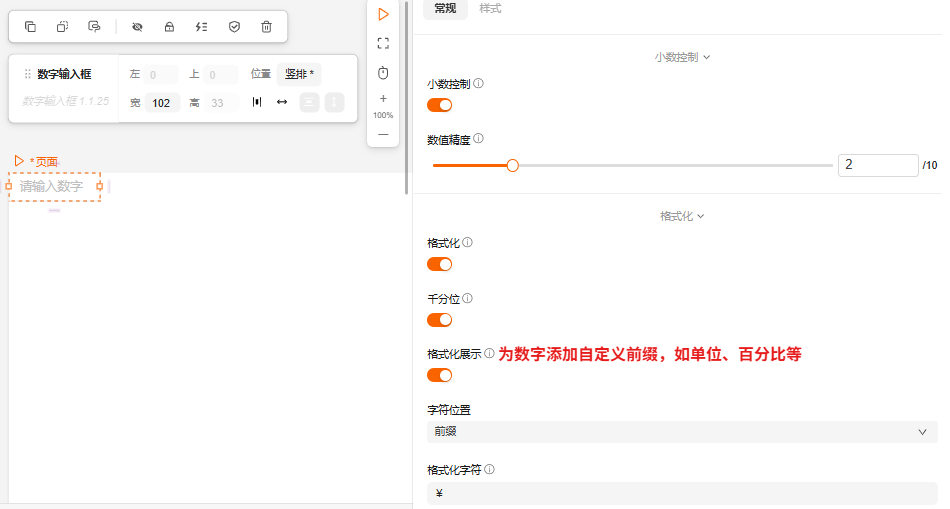Select the 请输入数字 input on canvas

55,187
